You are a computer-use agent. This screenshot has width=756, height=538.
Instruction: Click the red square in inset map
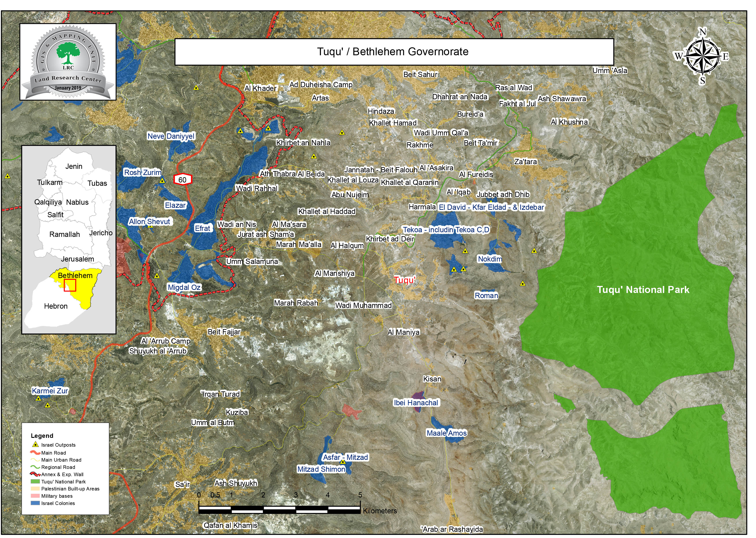point(70,285)
